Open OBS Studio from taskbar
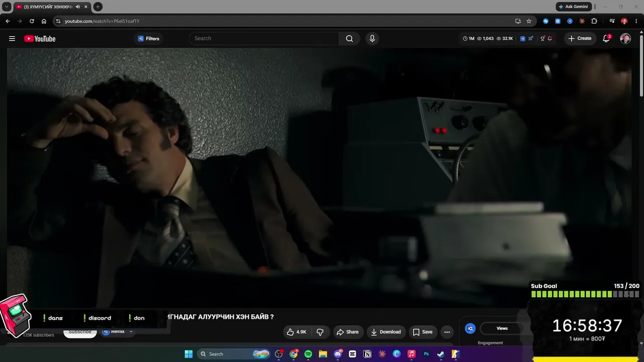The height and width of the screenshot is (362, 644). coord(279,354)
